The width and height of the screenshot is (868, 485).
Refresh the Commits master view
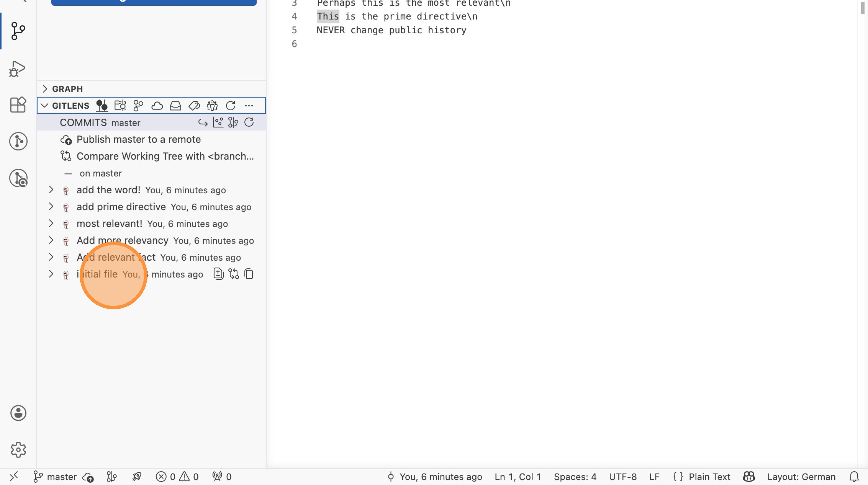click(249, 122)
